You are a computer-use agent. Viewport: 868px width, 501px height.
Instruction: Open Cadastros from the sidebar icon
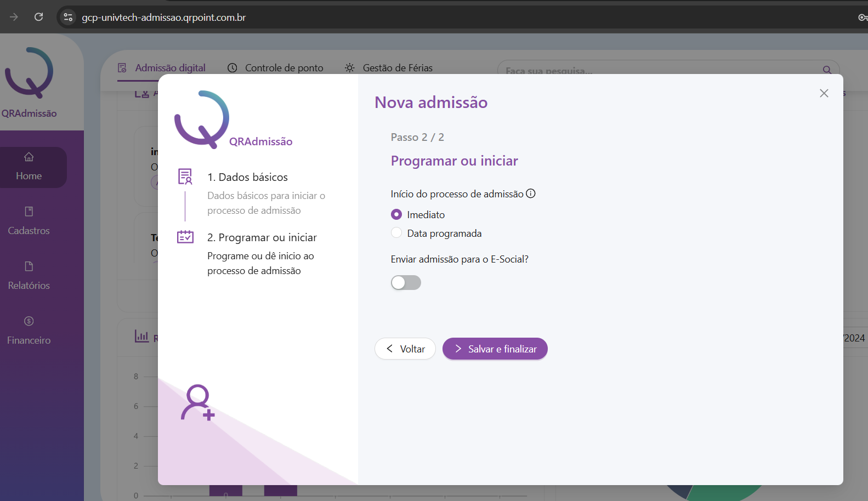tap(29, 212)
